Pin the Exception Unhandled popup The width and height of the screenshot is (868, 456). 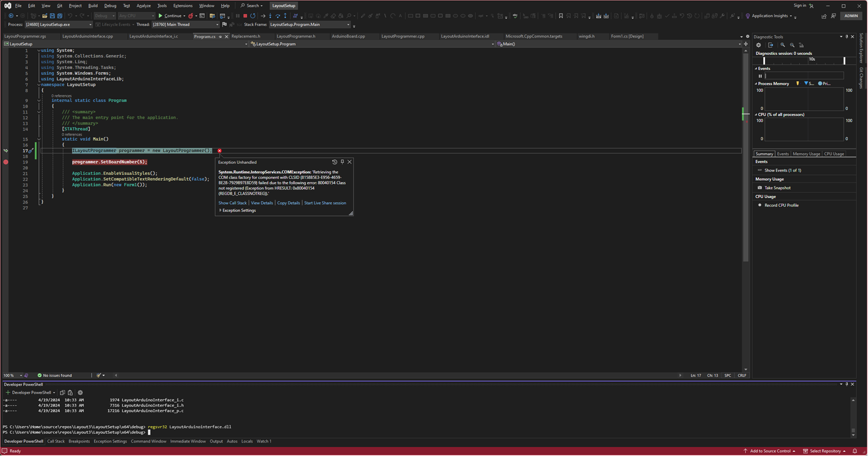342,162
